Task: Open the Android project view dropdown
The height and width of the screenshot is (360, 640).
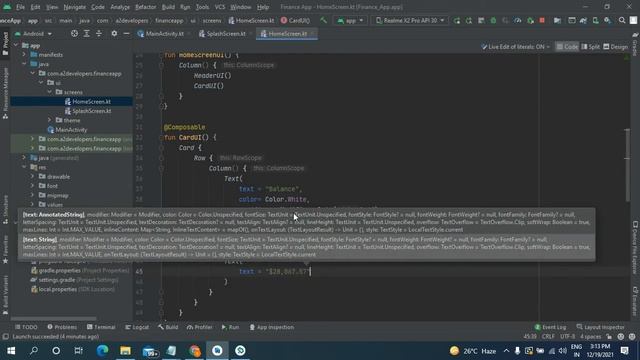Action: 33,34
